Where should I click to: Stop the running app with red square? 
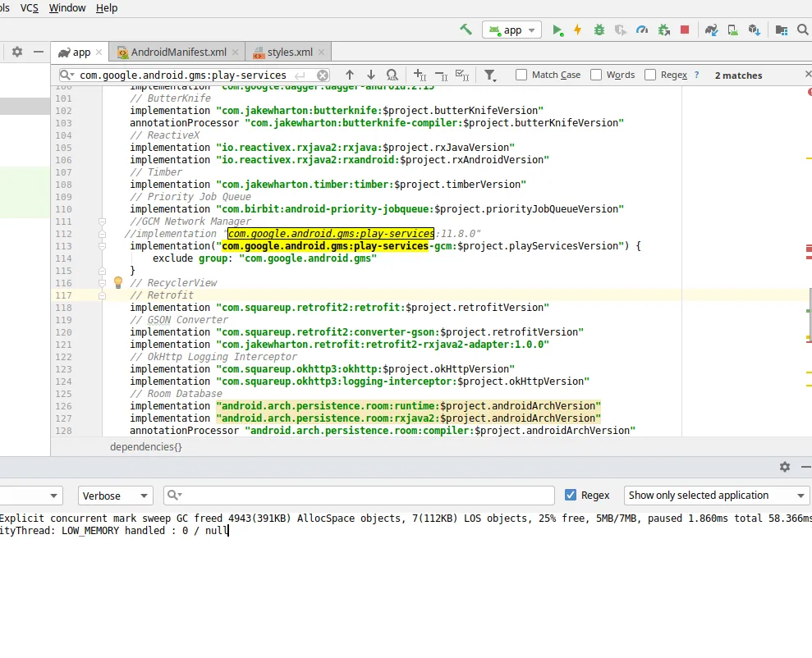tap(685, 30)
